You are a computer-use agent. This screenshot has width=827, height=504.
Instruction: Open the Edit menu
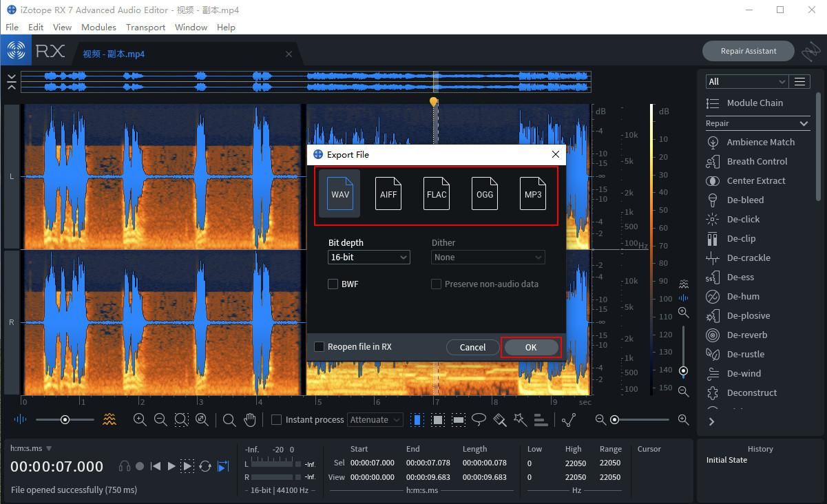pos(36,27)
